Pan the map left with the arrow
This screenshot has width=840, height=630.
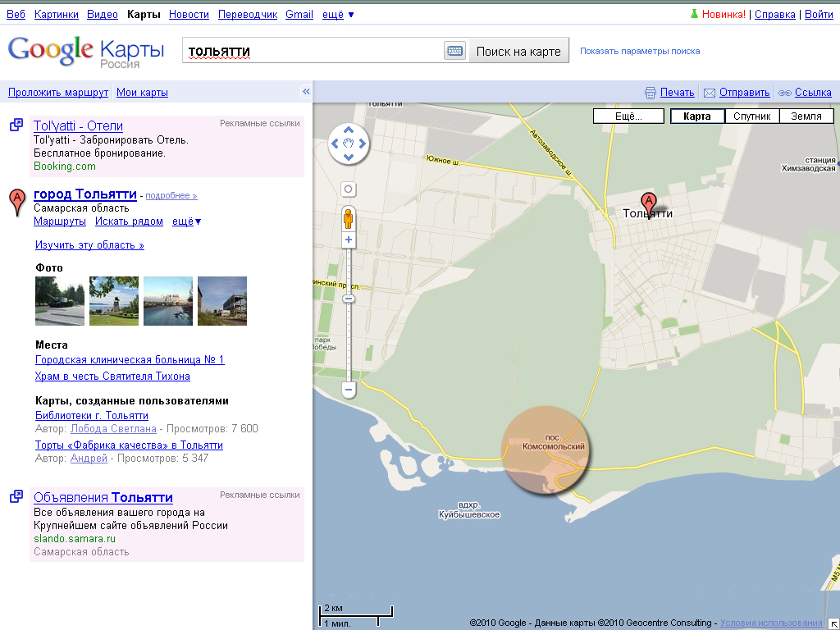pyautogui.click(x=335, y=143)
